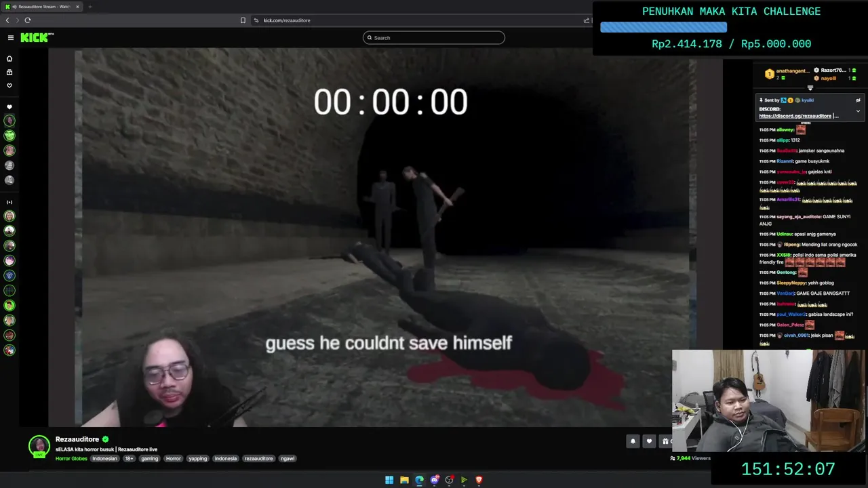Select the 18+ tag
This screenshot has height=488, width=868.
point(129,459)
